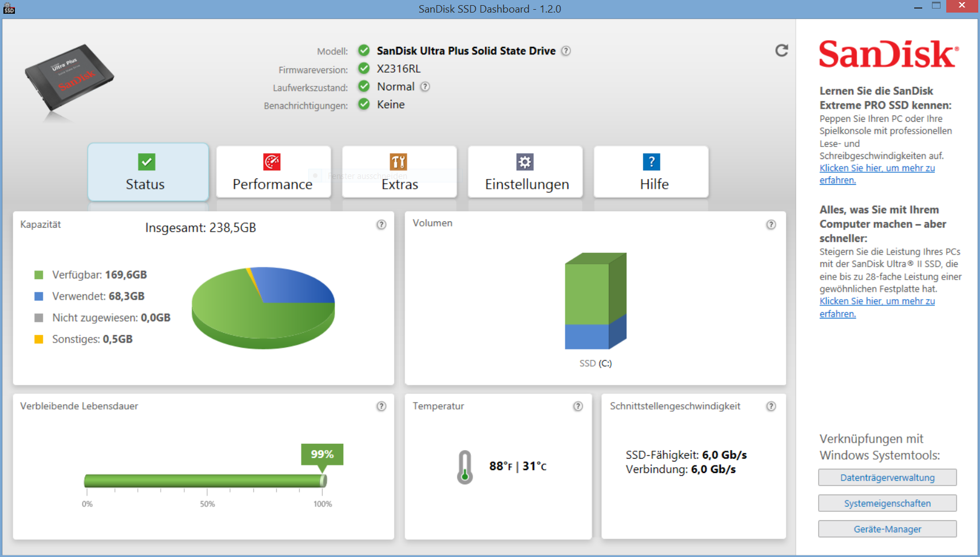The image size is (980, 557).
Task: Click the refresh icon near the top right
Action: (x=781, y=50)
